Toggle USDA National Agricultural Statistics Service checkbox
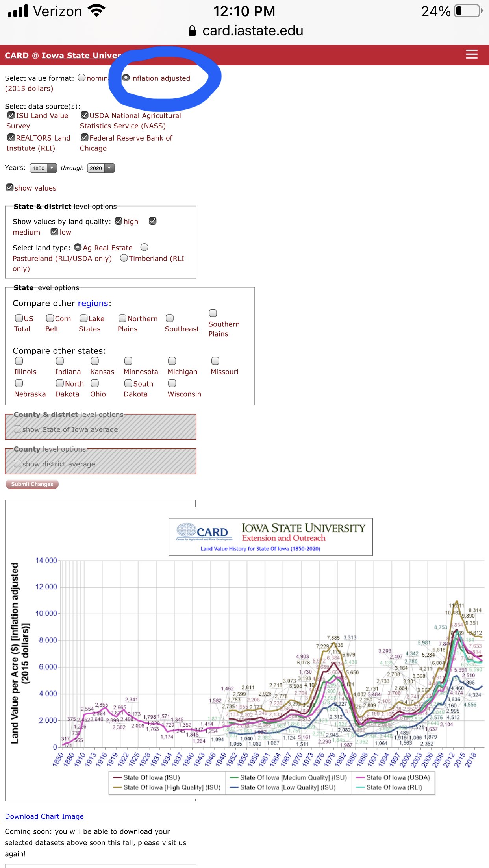This screenshot has height=868, width=489. pyautogui.click(x=84, y=115)
